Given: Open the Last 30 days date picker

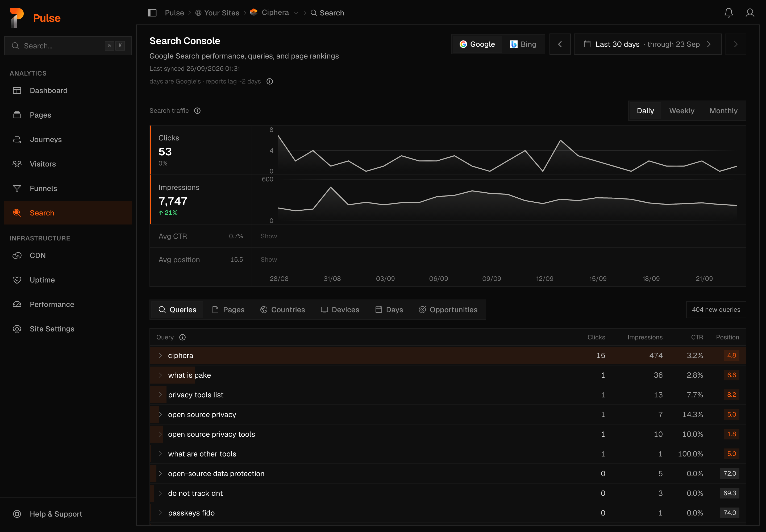Looking at the screenshot, I should (648, 44).
